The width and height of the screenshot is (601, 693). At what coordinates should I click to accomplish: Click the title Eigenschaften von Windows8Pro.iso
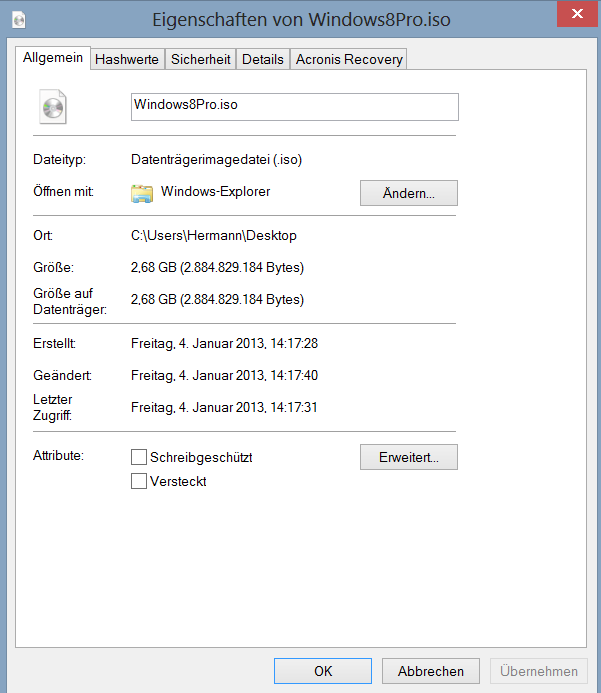click(x=301, y=20)
